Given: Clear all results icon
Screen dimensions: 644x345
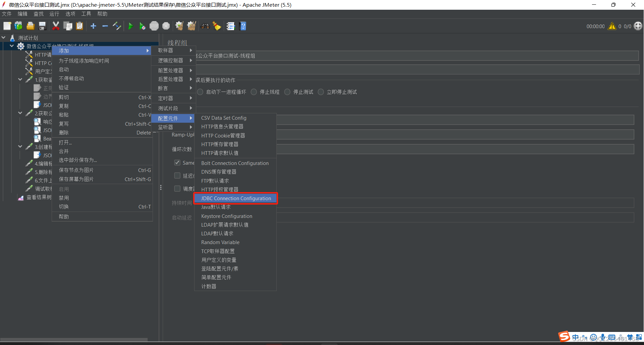Looking at the screenshot, I should (192, 26).
